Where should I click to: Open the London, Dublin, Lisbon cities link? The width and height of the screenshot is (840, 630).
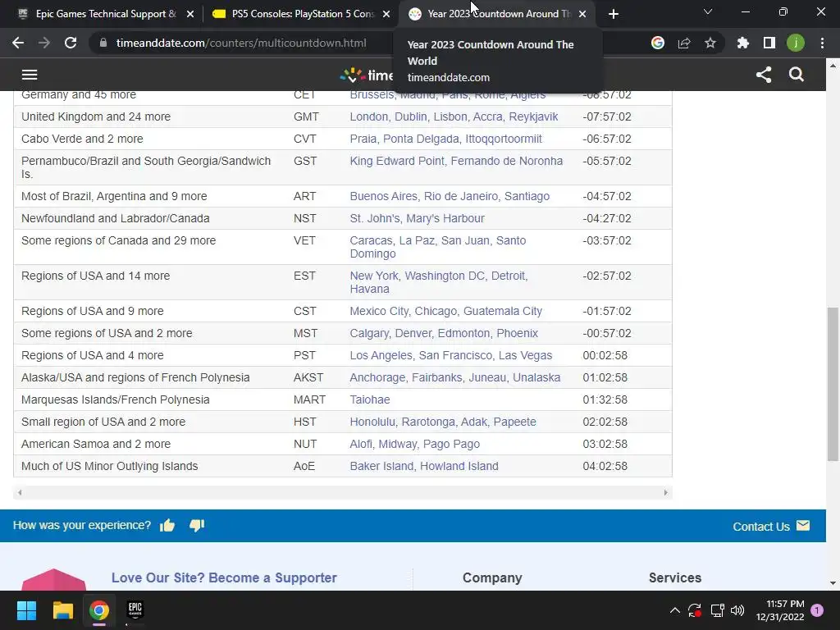(x=454, y=116)
